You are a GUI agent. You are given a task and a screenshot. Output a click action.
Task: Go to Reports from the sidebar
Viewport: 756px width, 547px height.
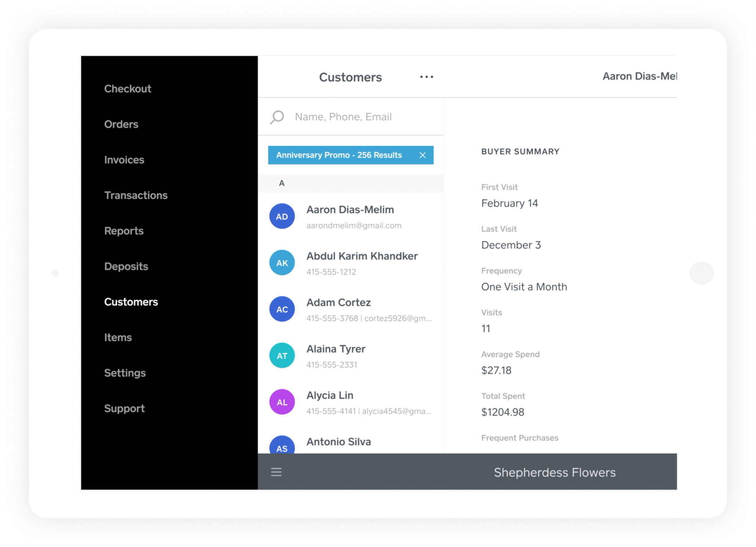coord(124,231)
